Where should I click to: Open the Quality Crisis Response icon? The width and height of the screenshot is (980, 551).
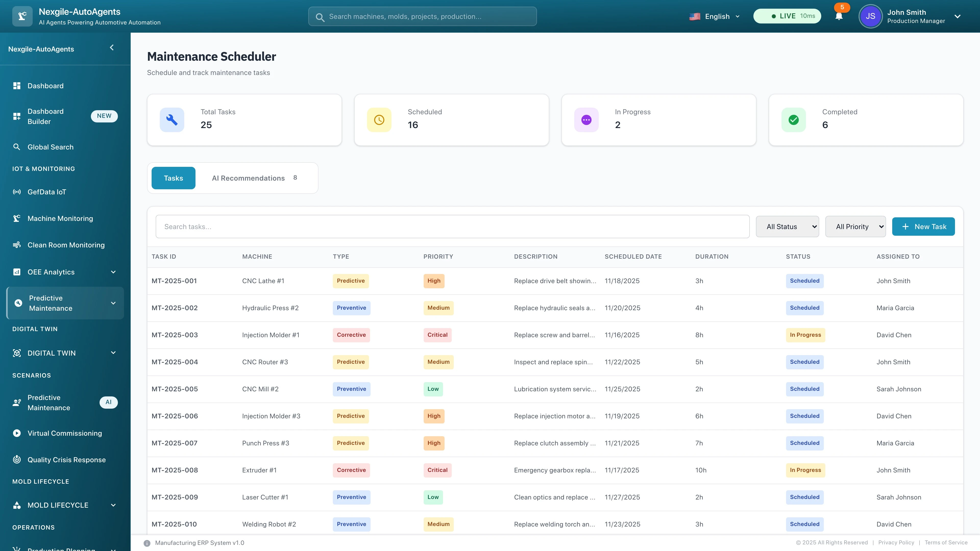click(x=17, y=459)
